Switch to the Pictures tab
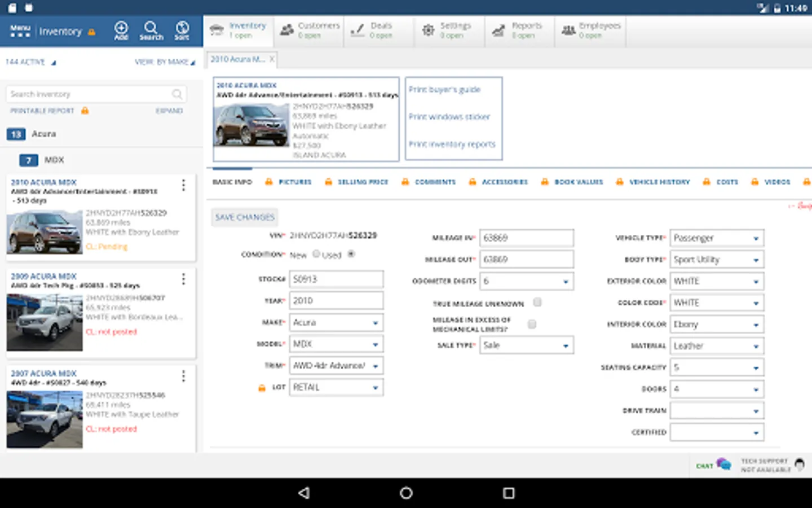812x508 pixels. coord(295,182)
